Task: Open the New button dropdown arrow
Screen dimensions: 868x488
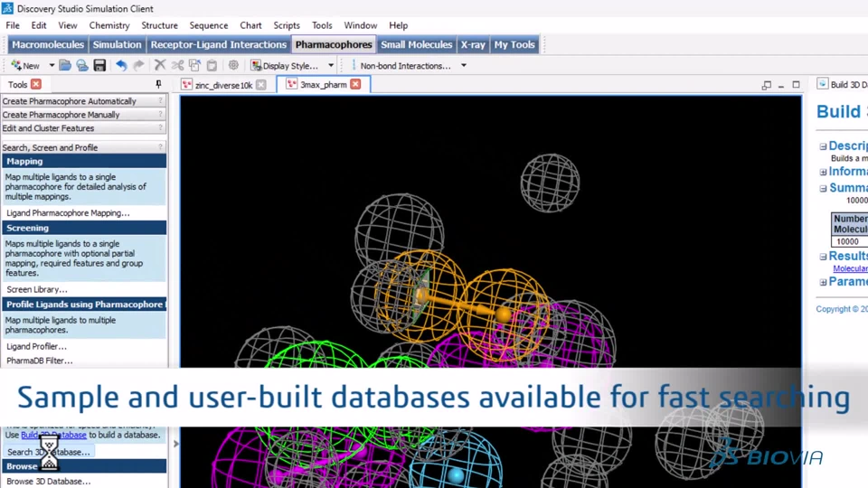Action: [x=52, y=65]
